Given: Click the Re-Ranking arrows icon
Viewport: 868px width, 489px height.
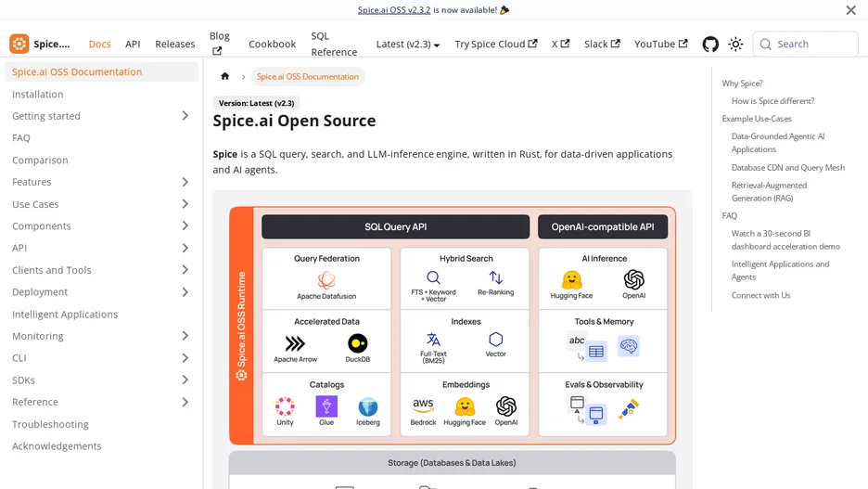Looking at the screenshot, I should point(495,277).
